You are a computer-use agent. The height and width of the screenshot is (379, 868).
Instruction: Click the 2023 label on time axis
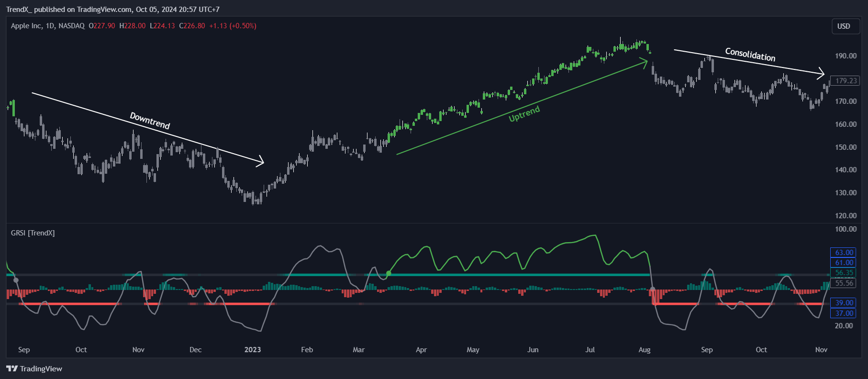coord(253,349)
